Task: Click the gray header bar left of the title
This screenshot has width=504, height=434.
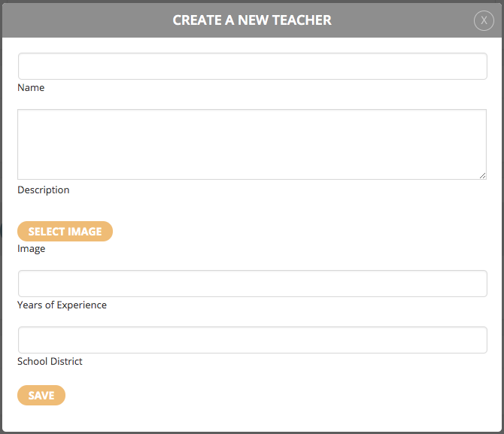Action: [87, 20]
